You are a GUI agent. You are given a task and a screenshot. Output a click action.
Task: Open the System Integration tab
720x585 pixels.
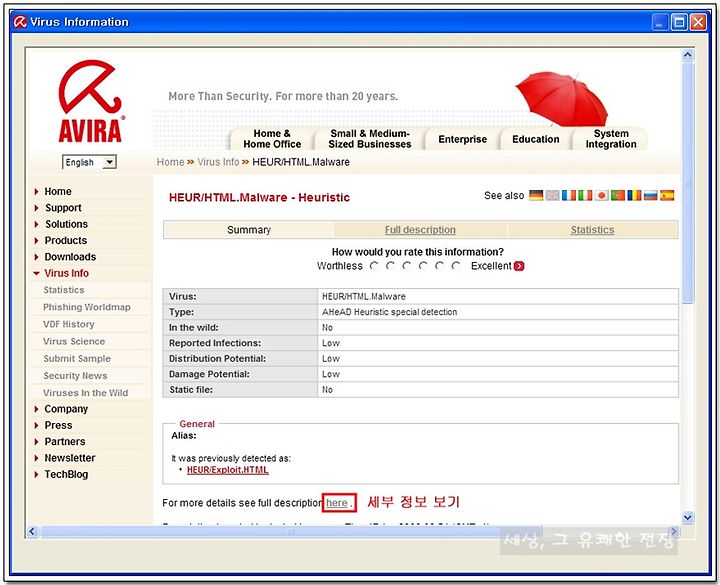click(611, 139)
